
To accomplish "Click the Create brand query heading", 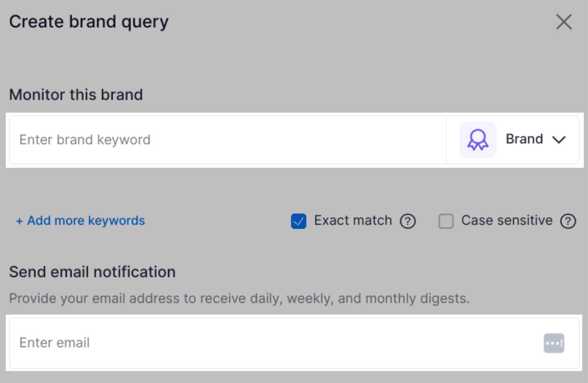I will click(x=89, y=21).
